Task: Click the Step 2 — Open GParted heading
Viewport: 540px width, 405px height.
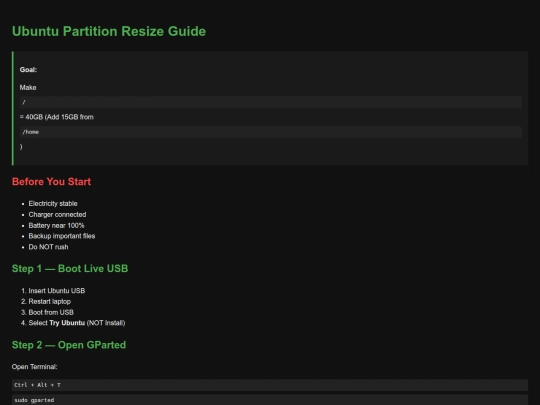Action: point(69,345)
